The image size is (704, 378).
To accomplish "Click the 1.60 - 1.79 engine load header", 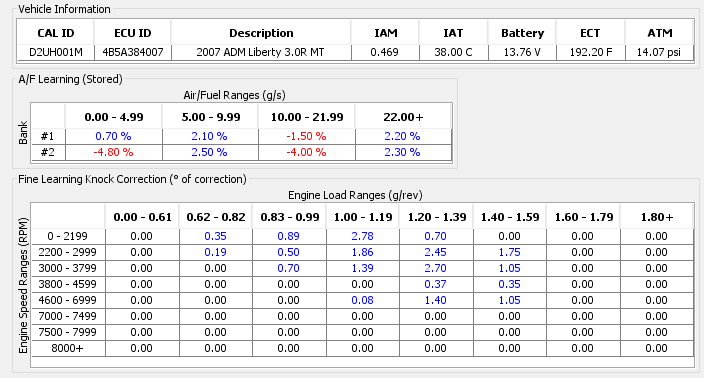I will pos(583,217).
